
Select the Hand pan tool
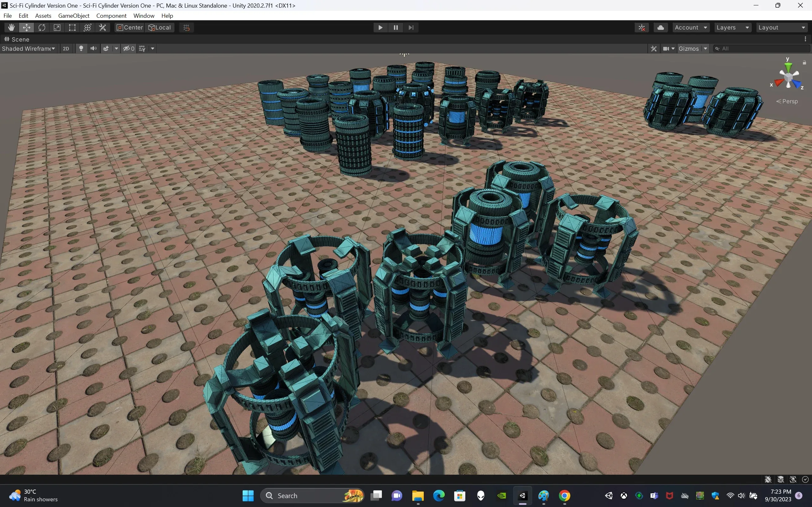pyautogui.click(x=11, y=28)
